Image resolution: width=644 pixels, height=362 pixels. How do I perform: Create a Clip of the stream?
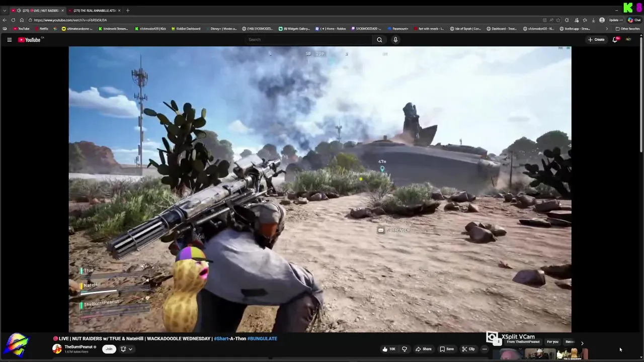coord(468,349)
